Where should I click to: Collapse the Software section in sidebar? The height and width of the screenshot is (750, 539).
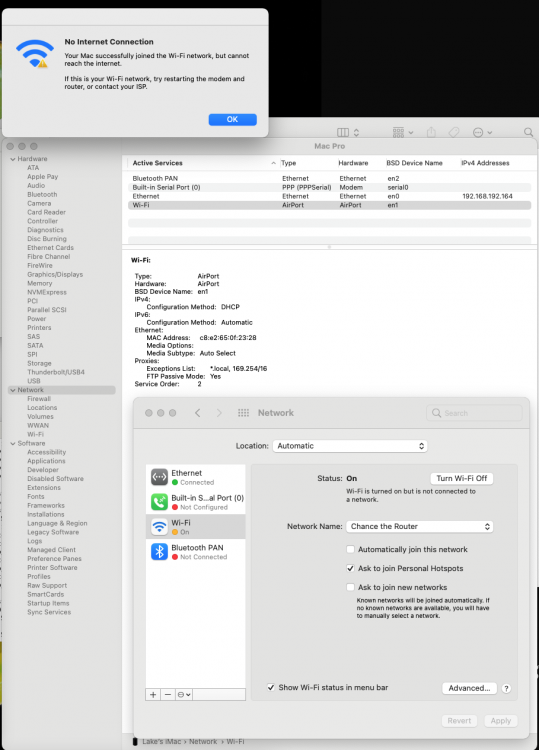(x=13, y=443)
